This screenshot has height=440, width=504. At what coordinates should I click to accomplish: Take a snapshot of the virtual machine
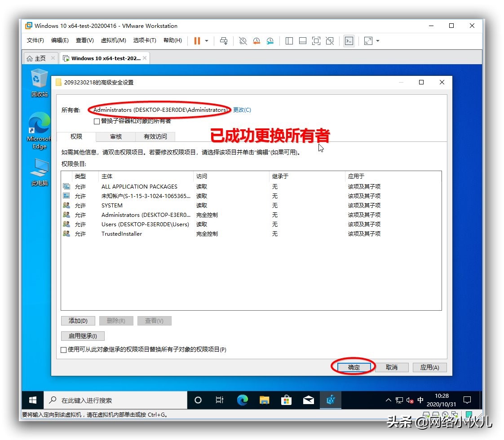[x=243, y=41]
